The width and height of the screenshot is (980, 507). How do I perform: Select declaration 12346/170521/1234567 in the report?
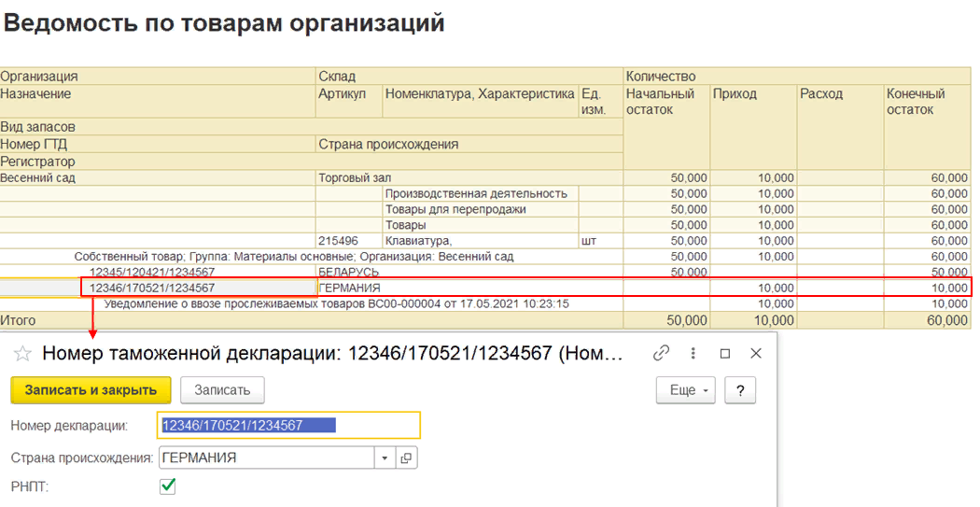pos(152,288)
